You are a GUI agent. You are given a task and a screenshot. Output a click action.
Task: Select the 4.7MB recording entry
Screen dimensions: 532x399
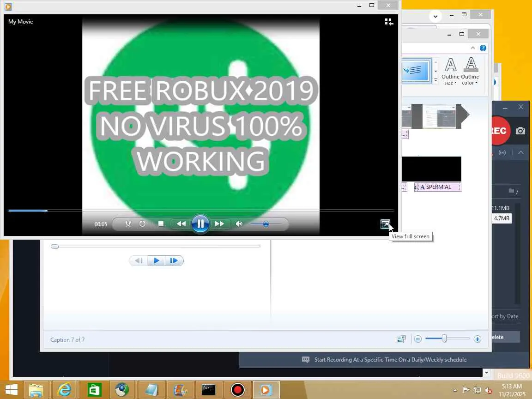pyautogui.click(x=502, y=218)
